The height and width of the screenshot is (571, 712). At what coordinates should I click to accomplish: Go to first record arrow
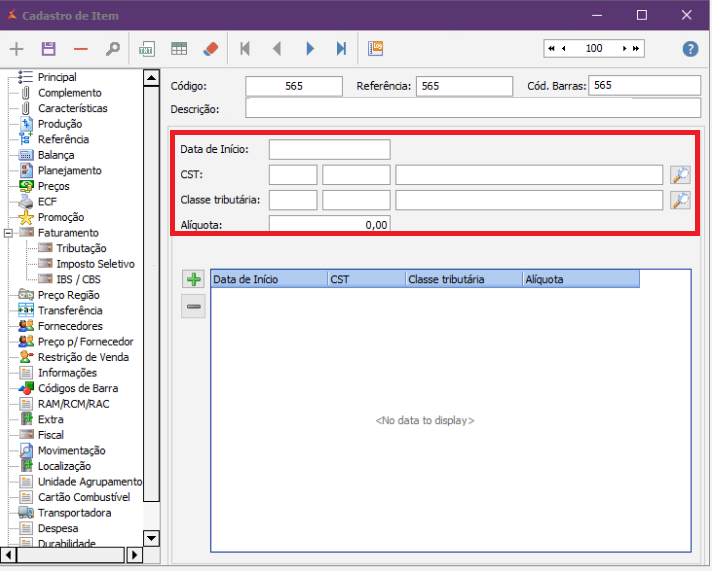245,49
